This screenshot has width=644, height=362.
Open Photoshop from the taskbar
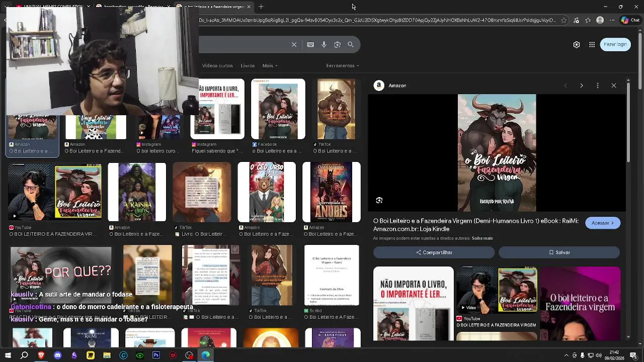[x=156, y=355]
